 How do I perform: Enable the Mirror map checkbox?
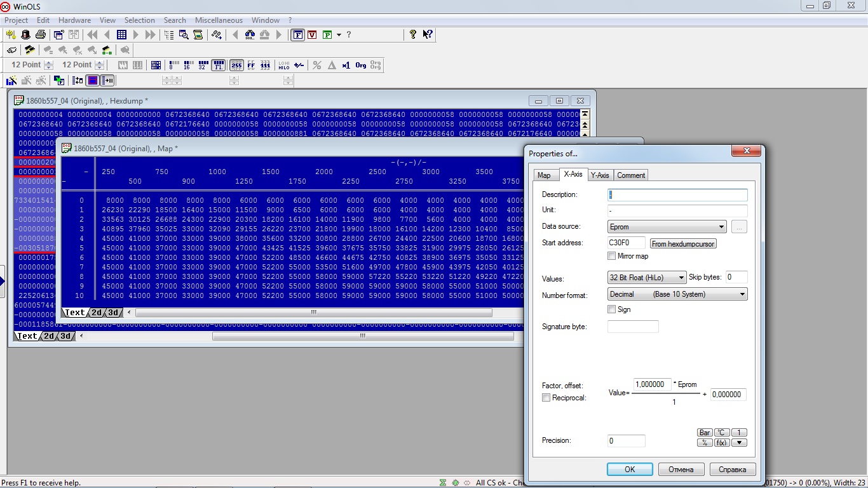coord(612,256)
